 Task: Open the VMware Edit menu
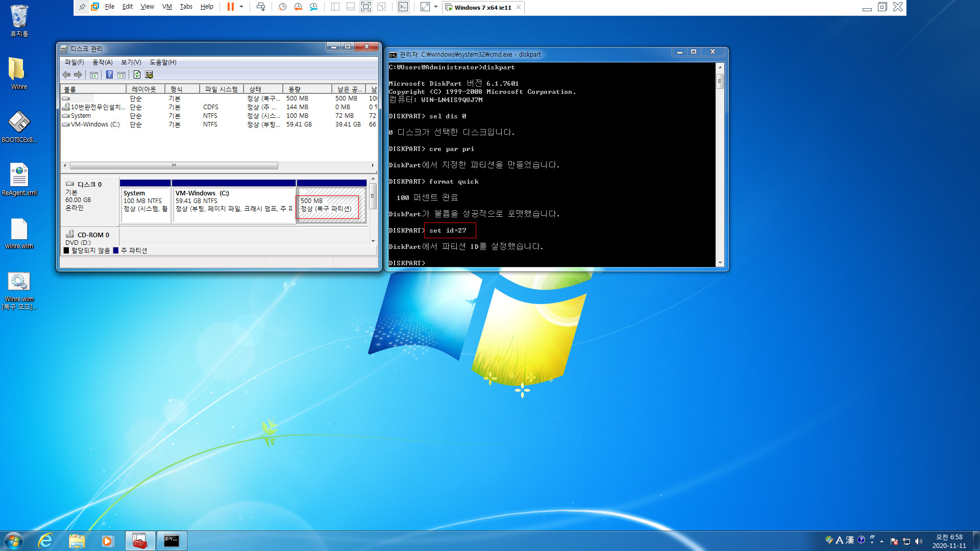pos(128,7)
